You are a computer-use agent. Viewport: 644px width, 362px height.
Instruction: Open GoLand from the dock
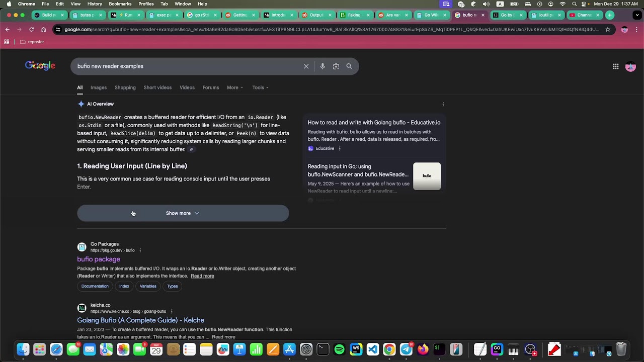(x=497, y=349)
